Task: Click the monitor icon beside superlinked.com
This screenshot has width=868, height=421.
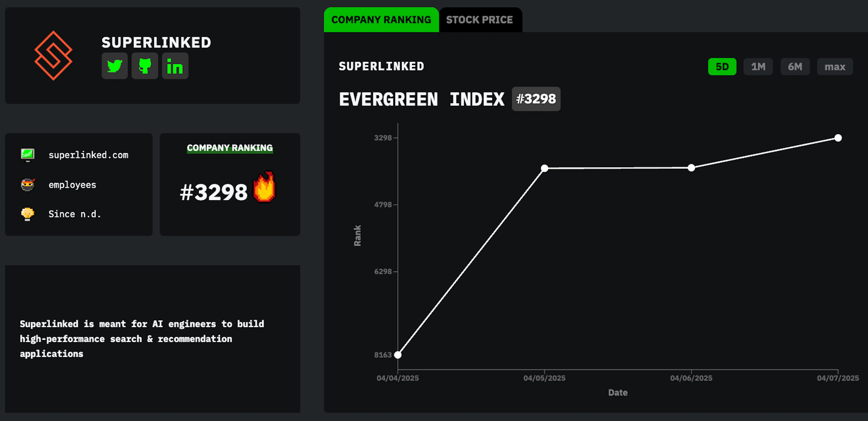Action: [28, 155]
